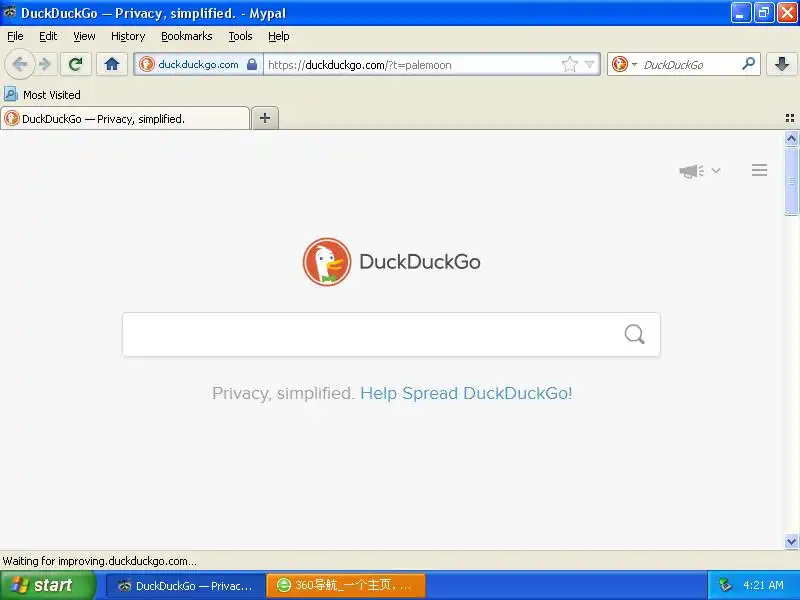Bookmark this page with the star icon
Screen dimensions: 800x600
[569, 64]
